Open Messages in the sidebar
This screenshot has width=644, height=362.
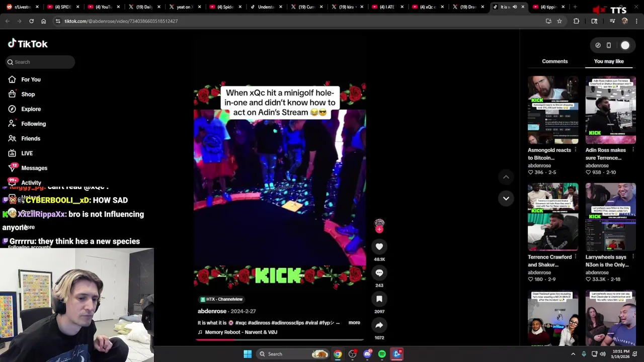[28, 168]
